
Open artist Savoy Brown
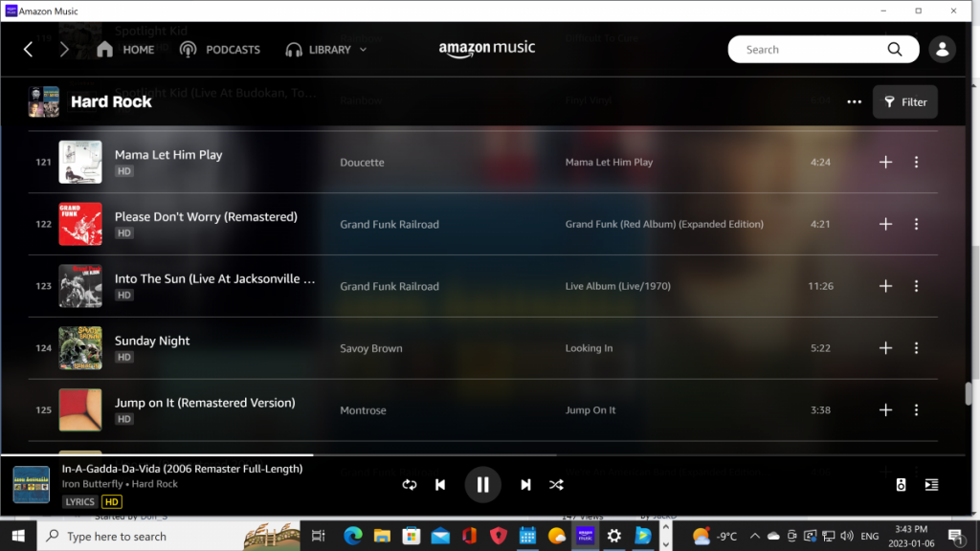pos(371,348)
